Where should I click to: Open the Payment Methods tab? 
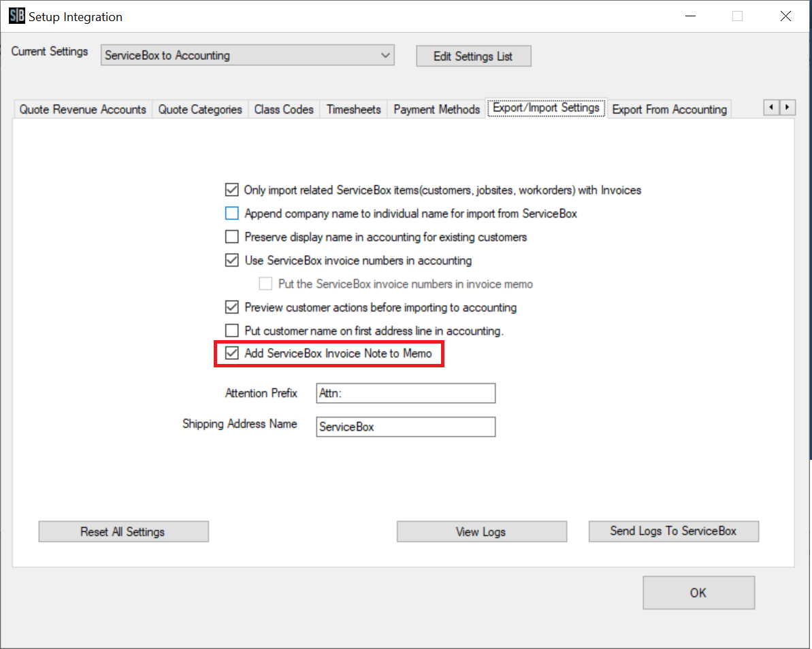436,110
